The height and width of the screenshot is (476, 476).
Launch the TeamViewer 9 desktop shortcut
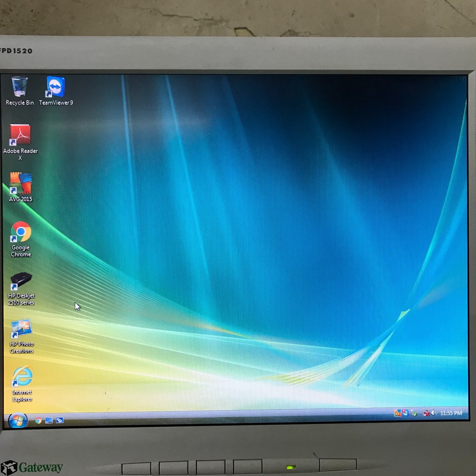(x=56, y=91)
